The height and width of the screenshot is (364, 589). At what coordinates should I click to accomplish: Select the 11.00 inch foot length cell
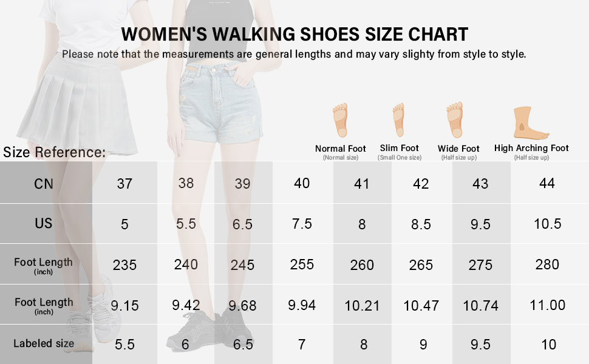pyautogui.click(x=547, y=305)
